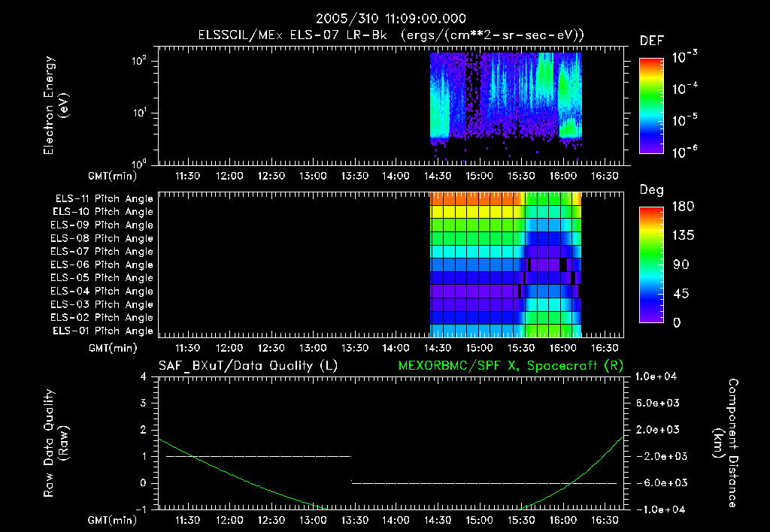Click the ELS-06 Pitch Angle label
This screenshot has width=770, height=532.
pyautogui.click(x=102, y=265)
